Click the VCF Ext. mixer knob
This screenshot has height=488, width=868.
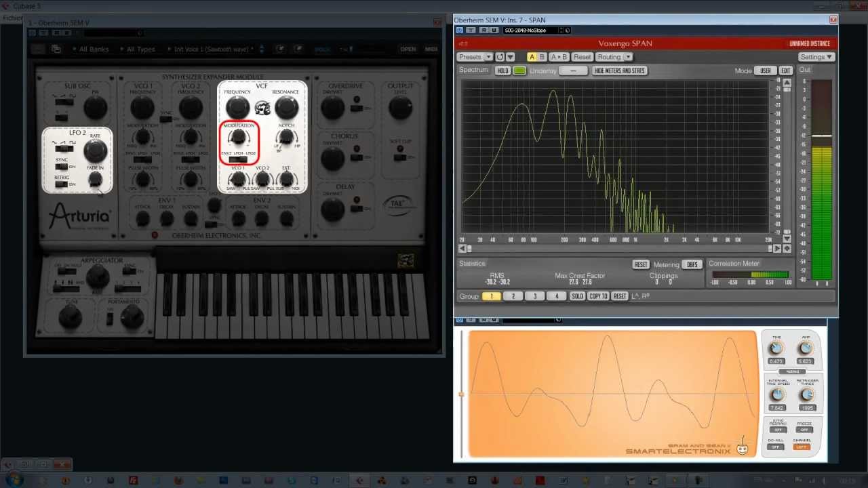286,180
